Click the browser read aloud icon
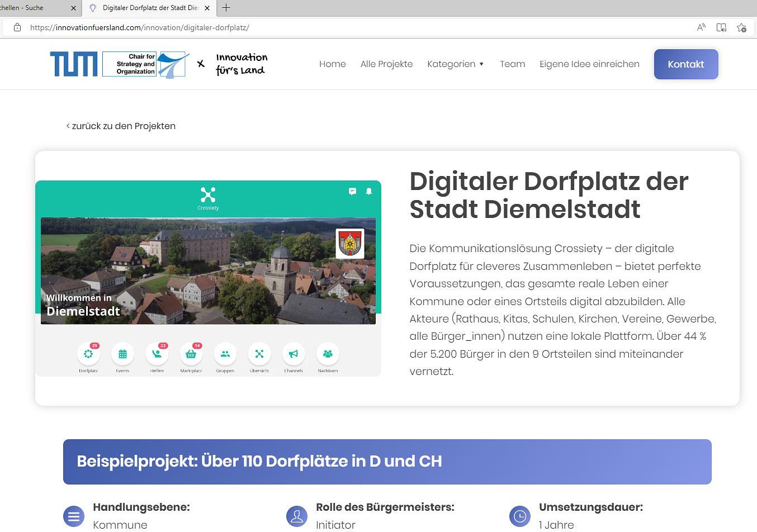 tap(701, 27)
